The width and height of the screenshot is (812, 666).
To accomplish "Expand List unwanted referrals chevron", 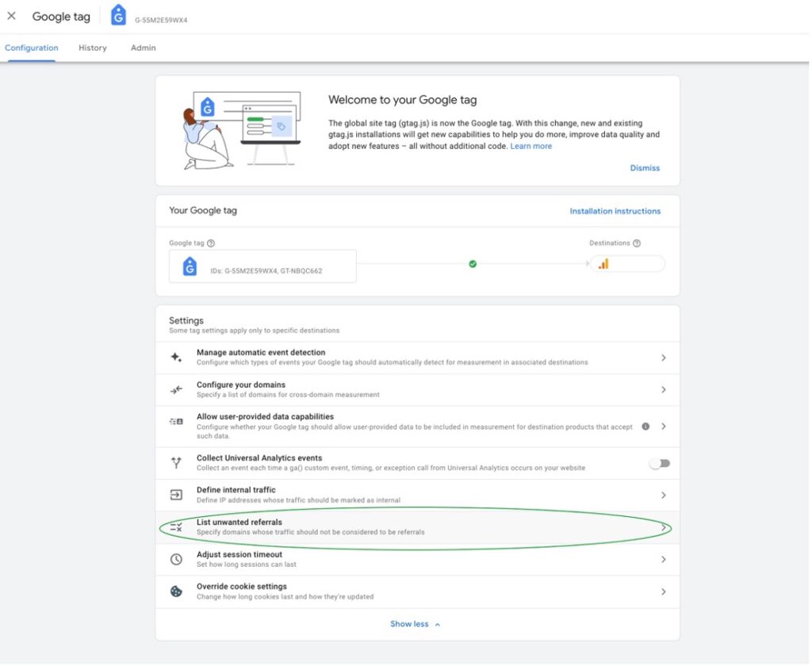I will [x=664, y=527].
